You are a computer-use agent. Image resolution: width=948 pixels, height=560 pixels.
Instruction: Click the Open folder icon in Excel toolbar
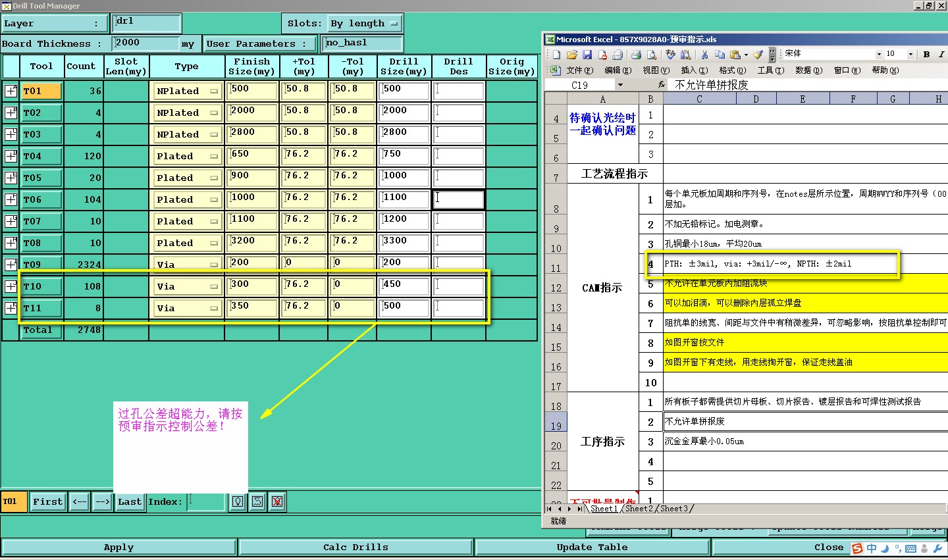coord(571,55)
